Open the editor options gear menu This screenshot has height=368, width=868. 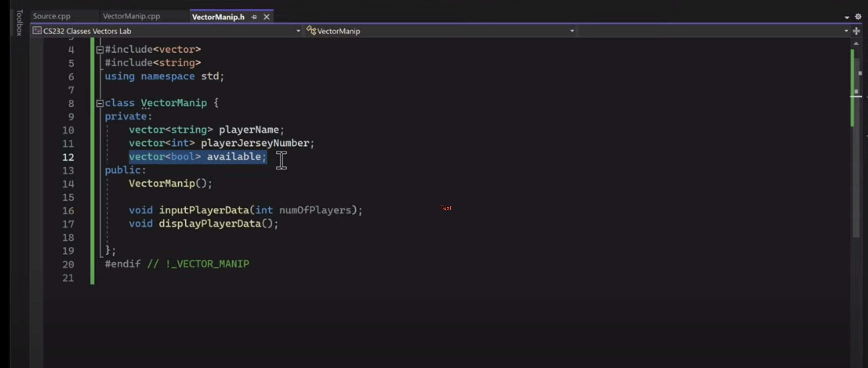coord(858,16)
